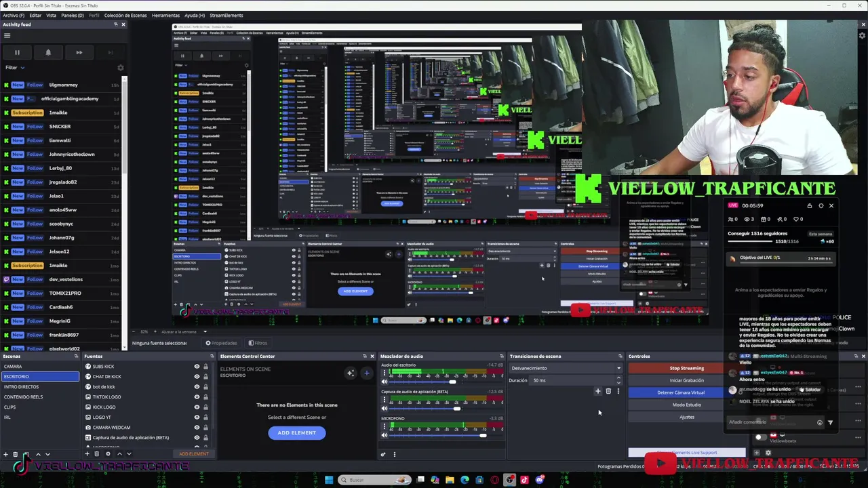
Task: Click the sparkle icon in Elements Control Center
Action: coord(351,373)
